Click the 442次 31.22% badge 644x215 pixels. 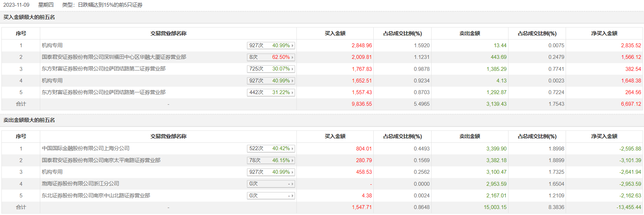tap(271, 92)
